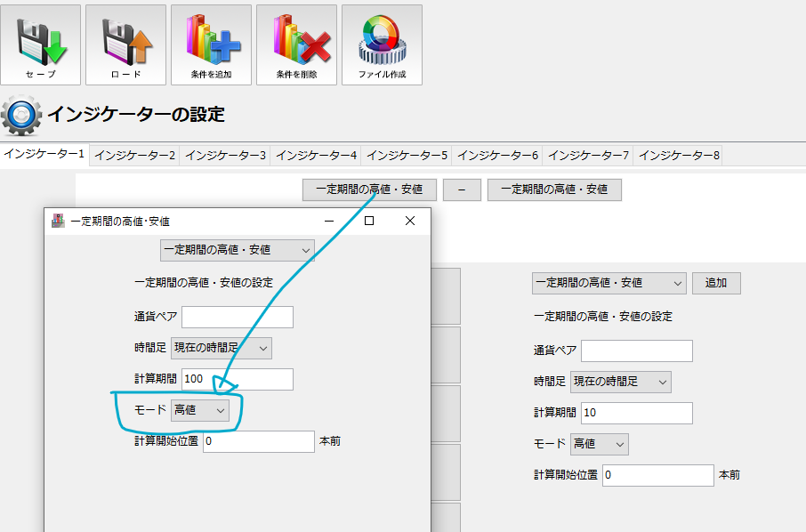Click the Add Condition (条件を追加) icon
This screenshot has height=532, width=806.
pos(211,44)
